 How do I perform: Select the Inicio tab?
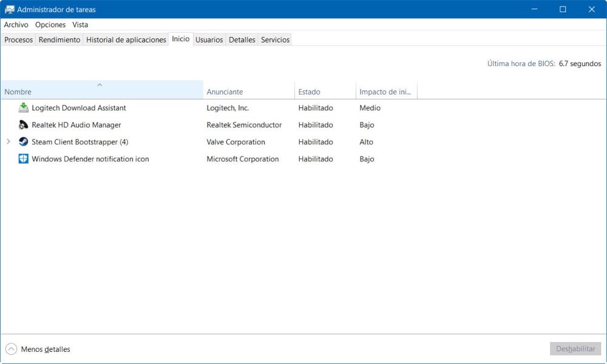181,39
